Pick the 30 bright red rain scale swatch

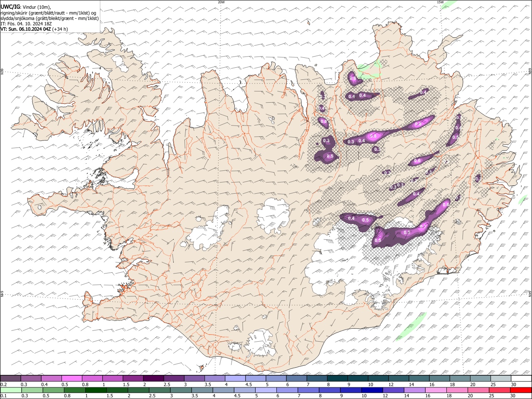[521, 390]
